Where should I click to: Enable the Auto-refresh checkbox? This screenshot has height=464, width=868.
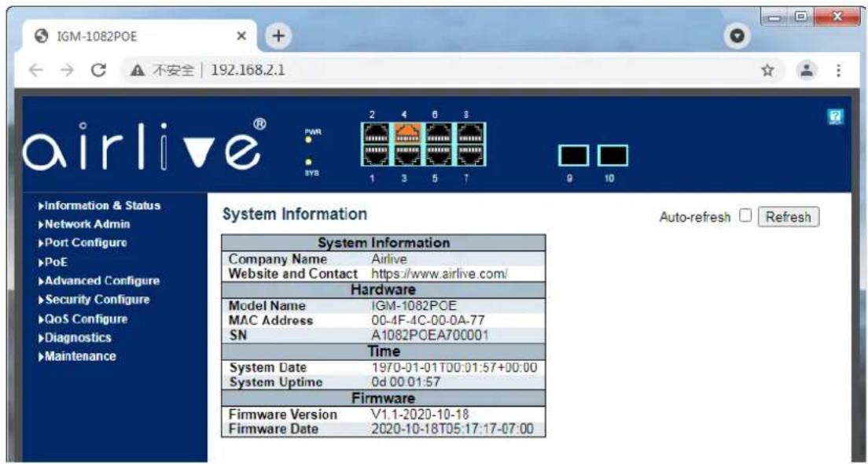745,216
